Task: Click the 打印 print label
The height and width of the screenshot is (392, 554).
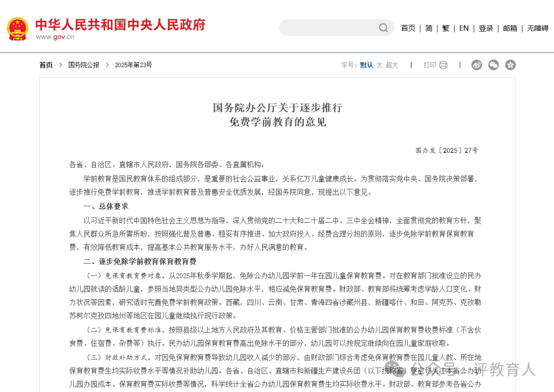Action: (x=430, y=65)
